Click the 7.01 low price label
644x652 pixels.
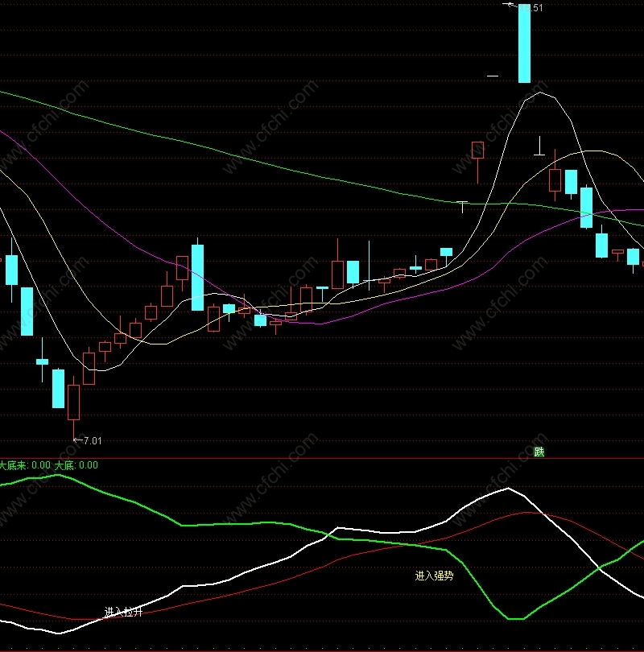tap(93, 441)
